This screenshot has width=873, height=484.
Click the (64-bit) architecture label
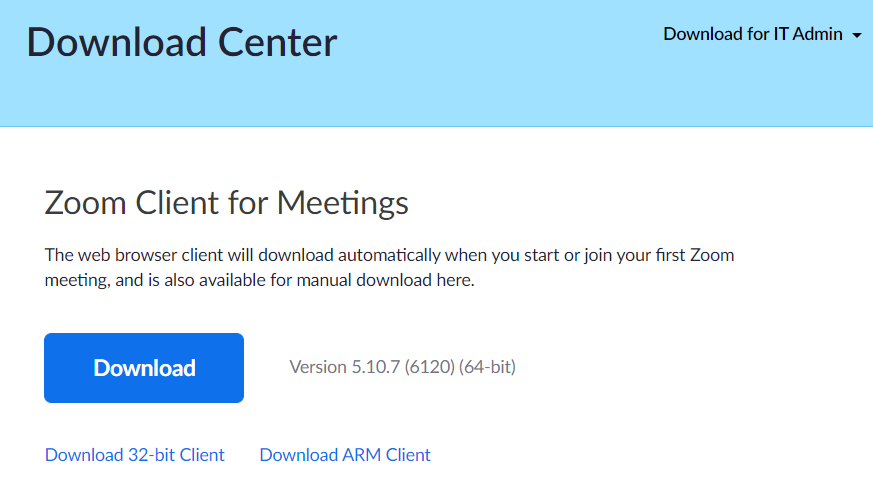pyautogui.click(x=487, y=367)
